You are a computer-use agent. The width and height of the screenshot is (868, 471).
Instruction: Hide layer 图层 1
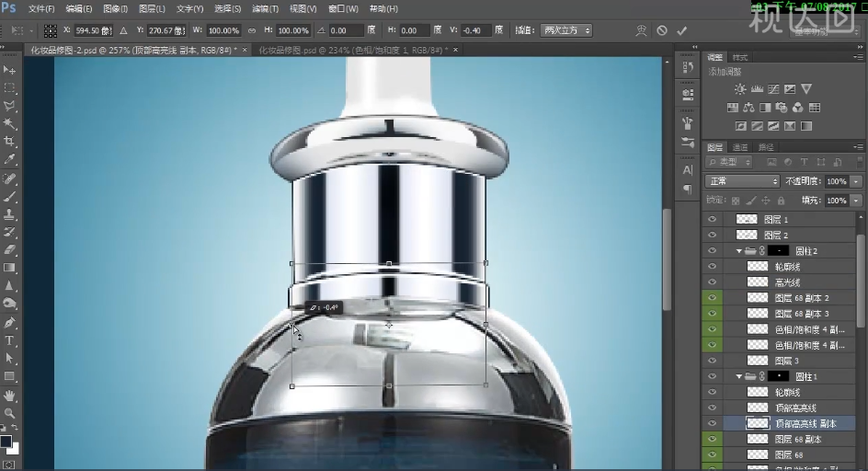[712, 220]
